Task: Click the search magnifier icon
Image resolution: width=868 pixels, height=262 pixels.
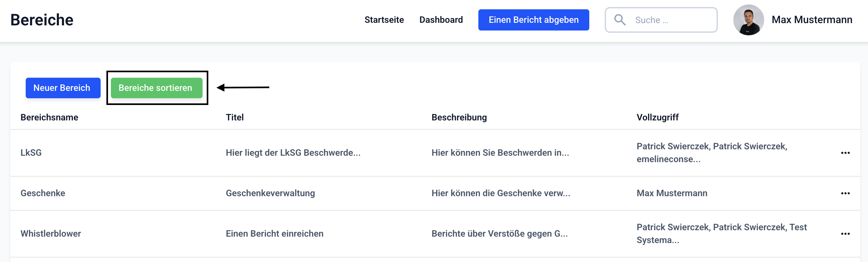Action: [619, 20]
